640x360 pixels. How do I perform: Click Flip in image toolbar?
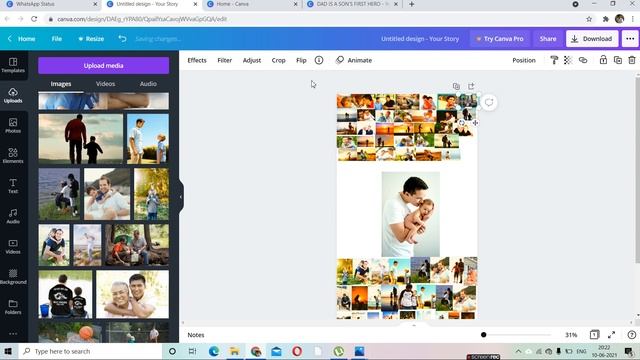coord(301,60)
